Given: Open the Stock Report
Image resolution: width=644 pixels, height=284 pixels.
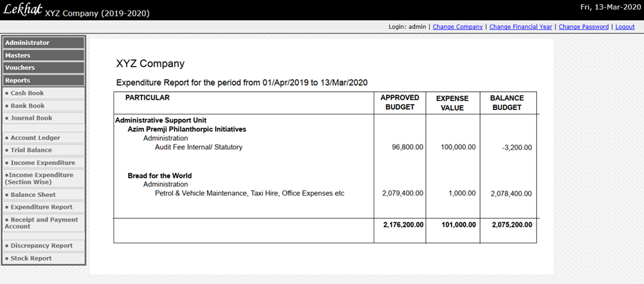Looking at the screenshot, I should pos(44,258).
